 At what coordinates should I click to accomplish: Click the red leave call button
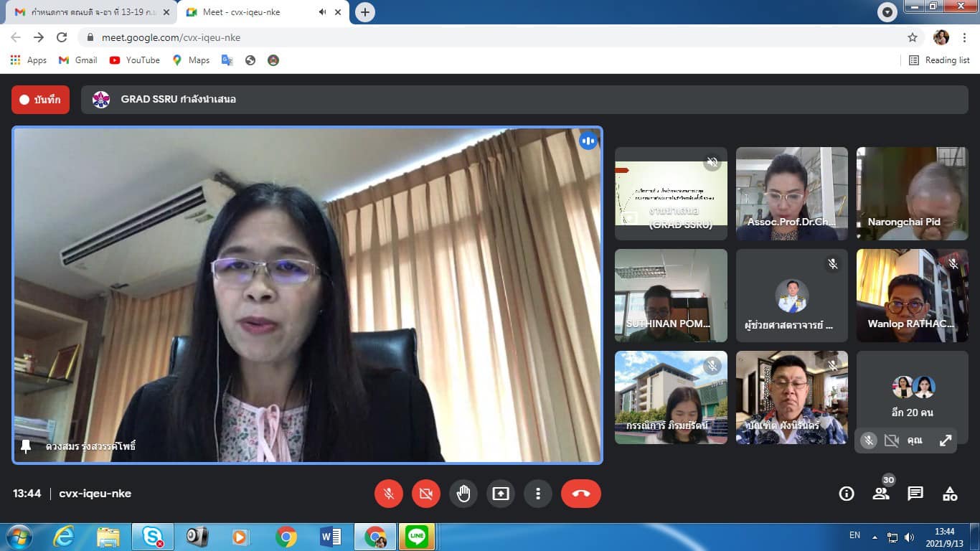(x=580, y=494)
